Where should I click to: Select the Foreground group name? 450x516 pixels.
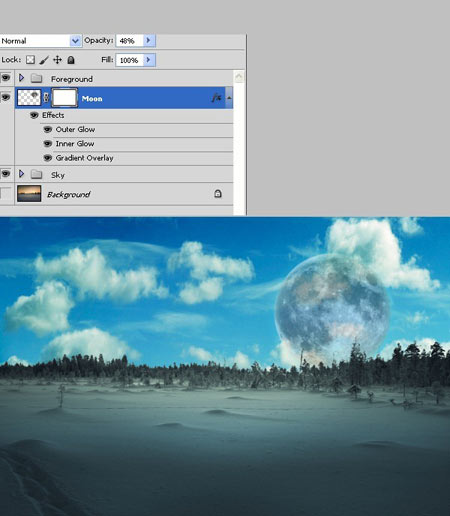point(72,79)
